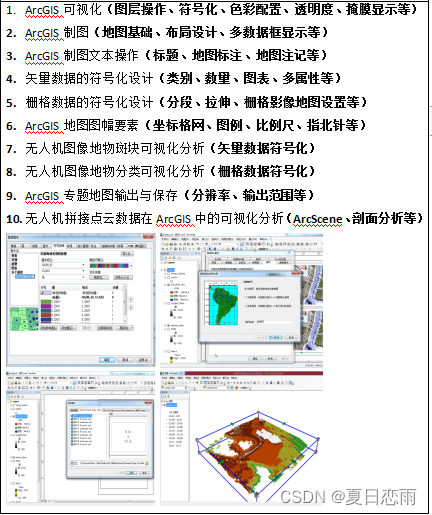Click green Band_2 swatch in upper ArcMap contents

tap(172, 296)
